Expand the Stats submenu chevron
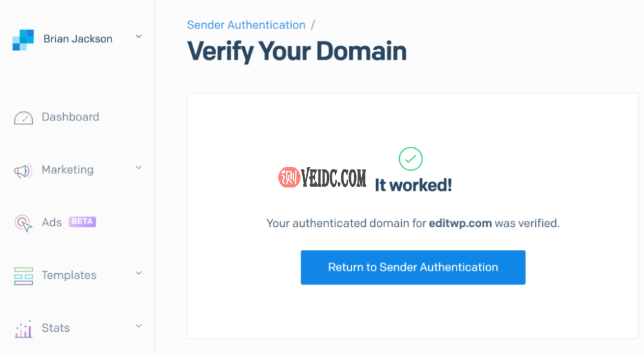 tap(138, 327)
